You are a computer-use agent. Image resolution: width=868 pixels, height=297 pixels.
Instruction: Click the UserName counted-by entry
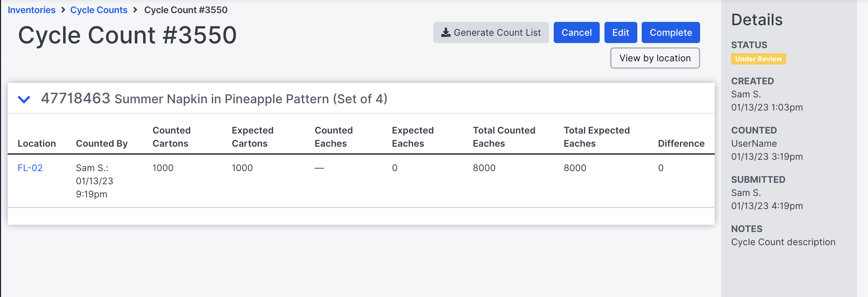pyautogui.click(x=754, y=143)
